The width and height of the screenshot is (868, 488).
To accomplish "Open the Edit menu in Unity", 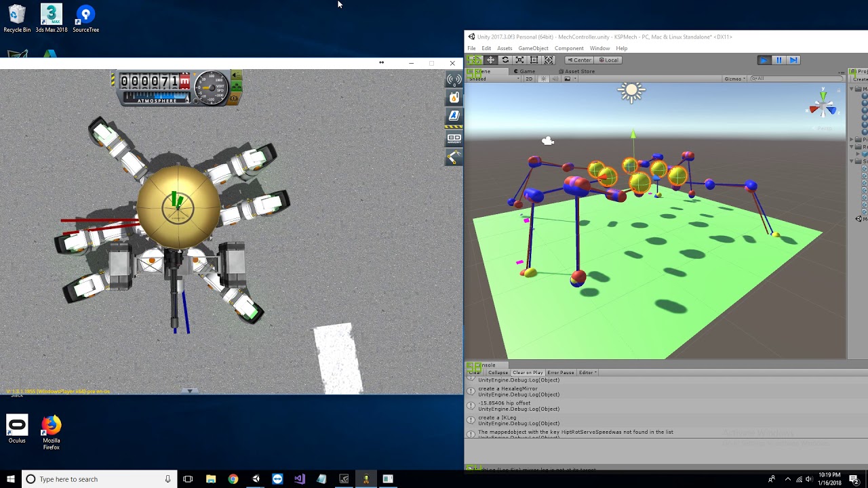I will pos(486,48).
